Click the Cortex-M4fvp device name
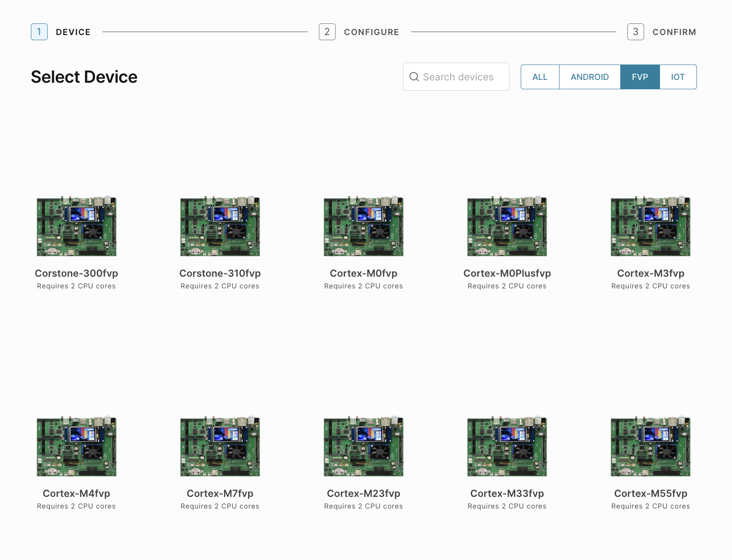732x560 pixels. (x=77, y=494)
